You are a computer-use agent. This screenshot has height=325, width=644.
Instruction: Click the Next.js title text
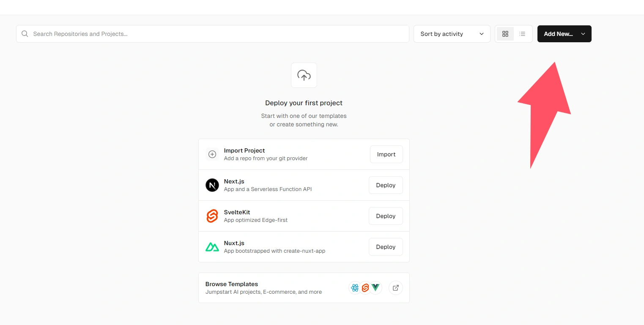[x=234, y=181]
